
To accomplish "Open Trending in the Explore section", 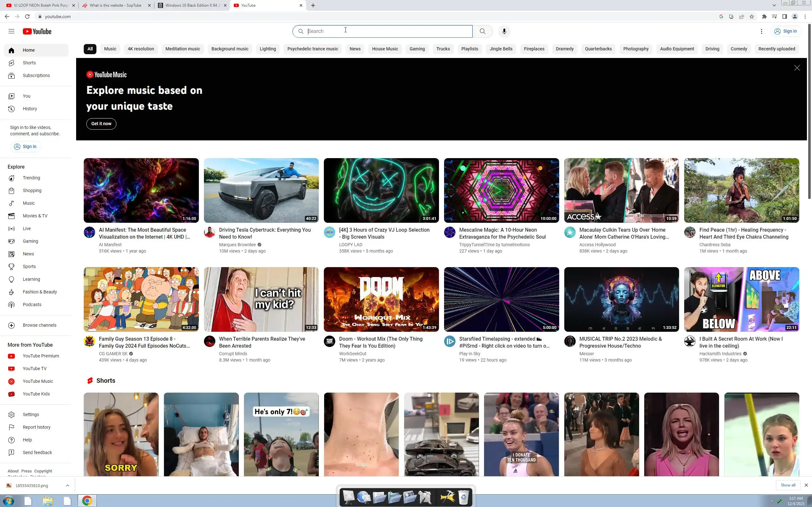I will [31, 178].
